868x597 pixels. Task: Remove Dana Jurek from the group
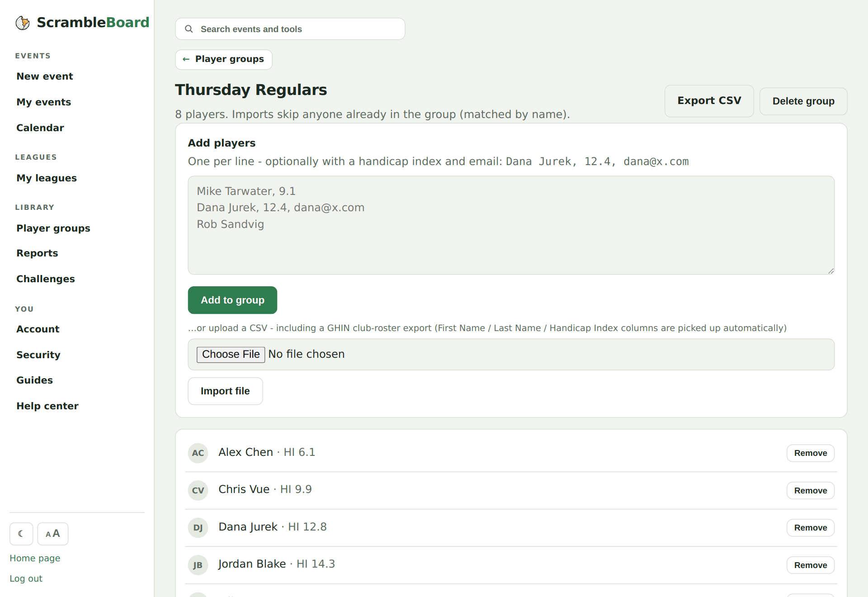click(x=811, y=528)
